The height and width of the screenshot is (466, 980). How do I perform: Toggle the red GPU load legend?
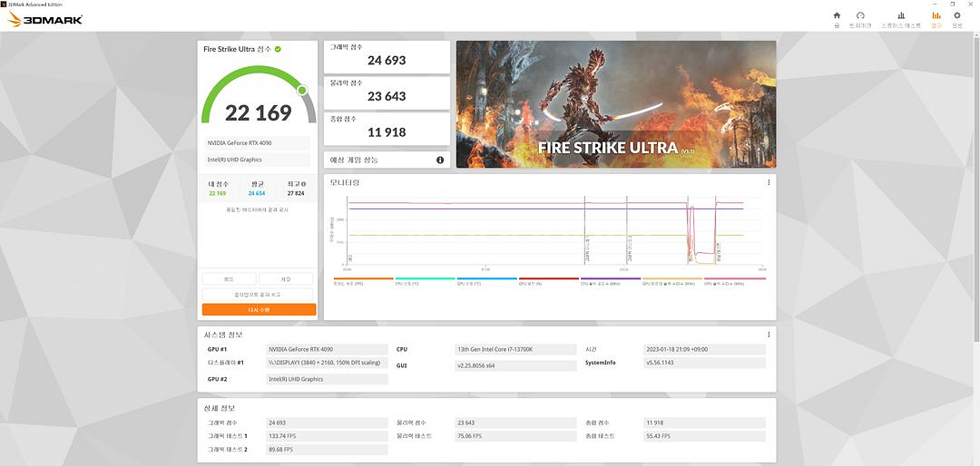click(548, 281)
